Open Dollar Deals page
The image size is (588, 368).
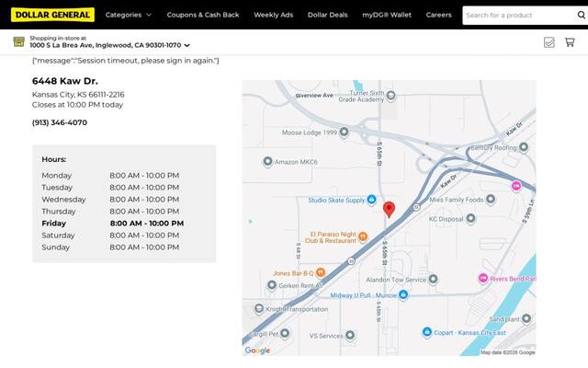tap(328, 15)
